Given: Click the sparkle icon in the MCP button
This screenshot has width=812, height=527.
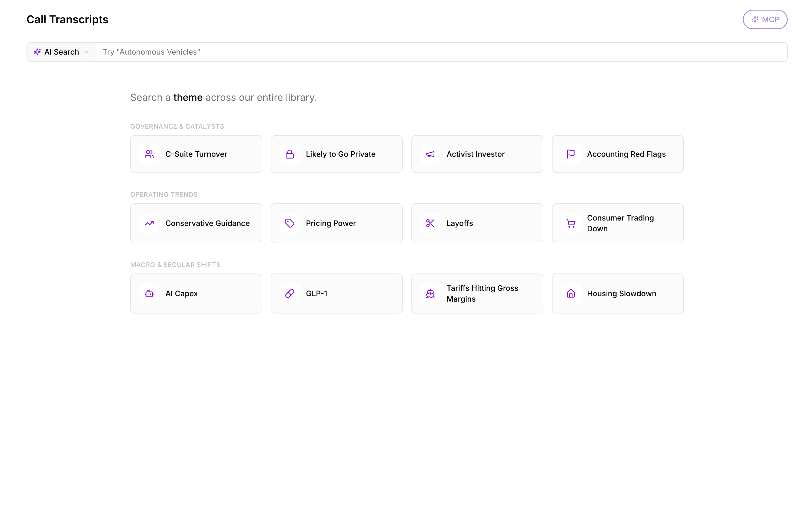Looking at the screenshot, I should click(x=755, y=19).
